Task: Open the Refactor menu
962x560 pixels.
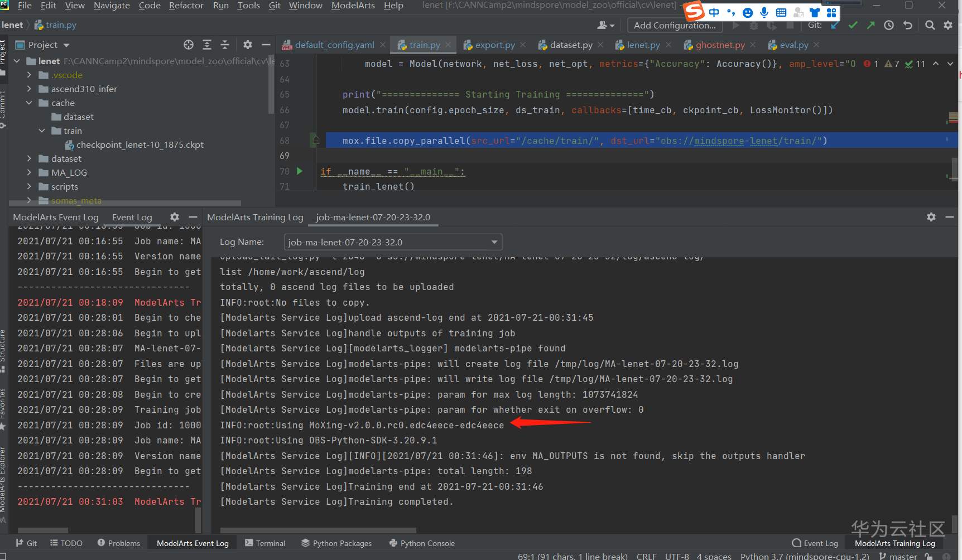Action: (x=186, y=6)
